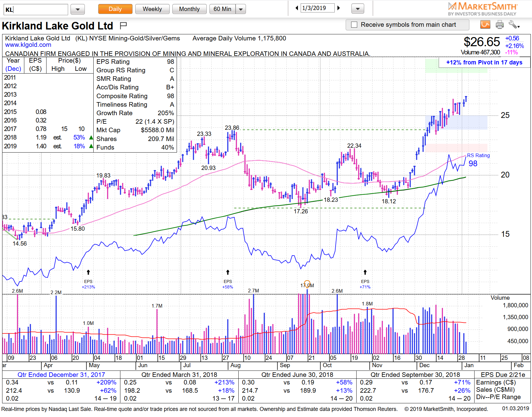This screenshot has height=417, width=532.
Task: Click the ticker symbol input field
Action: (x=36, y=10)
